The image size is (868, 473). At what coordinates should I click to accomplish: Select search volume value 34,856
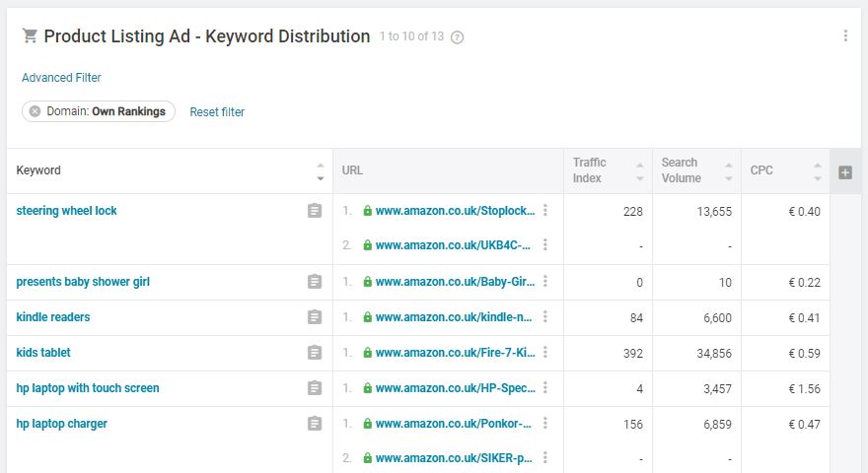(714, 353)
